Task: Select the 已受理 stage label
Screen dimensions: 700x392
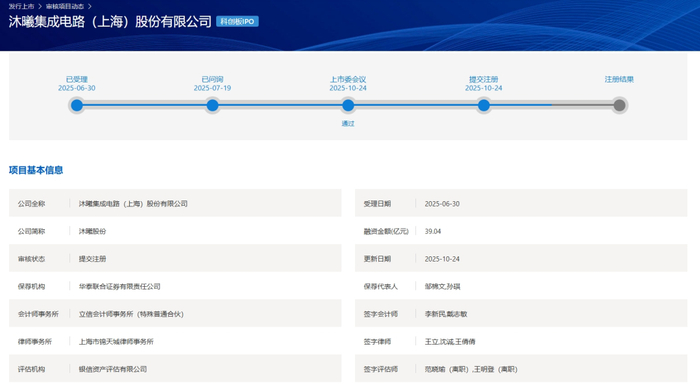Action: 77,79
